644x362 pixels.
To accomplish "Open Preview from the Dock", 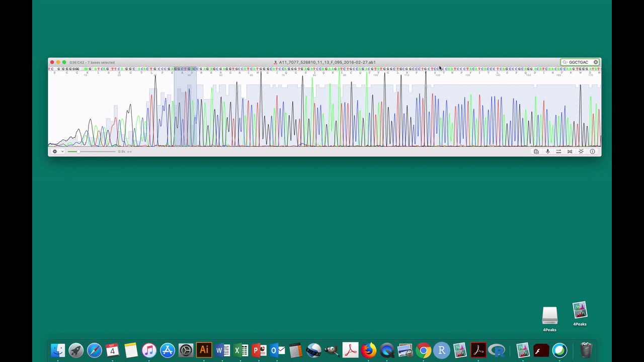I will [405, 350].
